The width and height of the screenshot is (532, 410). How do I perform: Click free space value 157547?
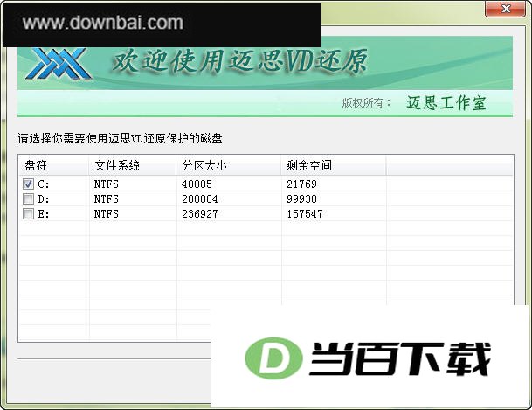pyautogui.click(x=305, y=214)
